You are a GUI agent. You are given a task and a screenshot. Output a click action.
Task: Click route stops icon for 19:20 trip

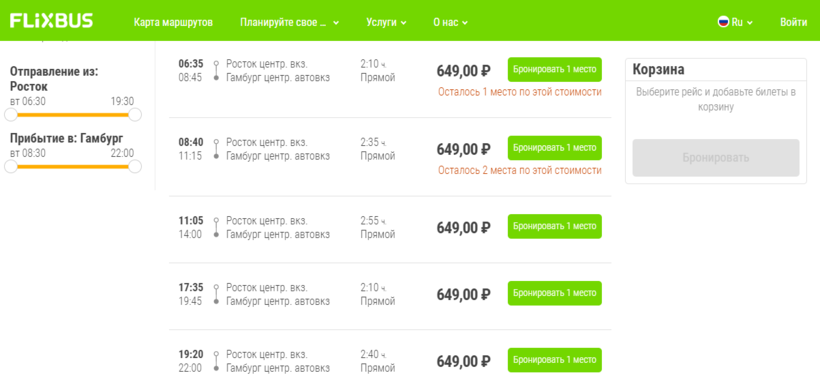[x=216, y=361]
